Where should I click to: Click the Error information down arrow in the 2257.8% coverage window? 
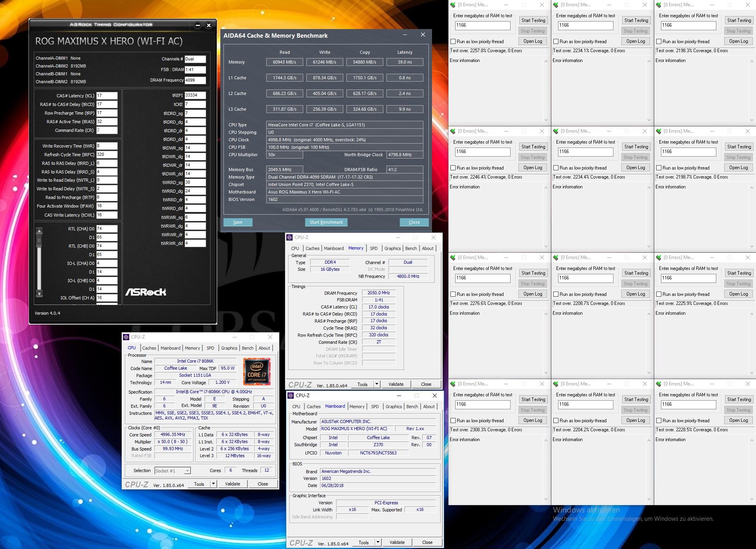click(546, 120)
